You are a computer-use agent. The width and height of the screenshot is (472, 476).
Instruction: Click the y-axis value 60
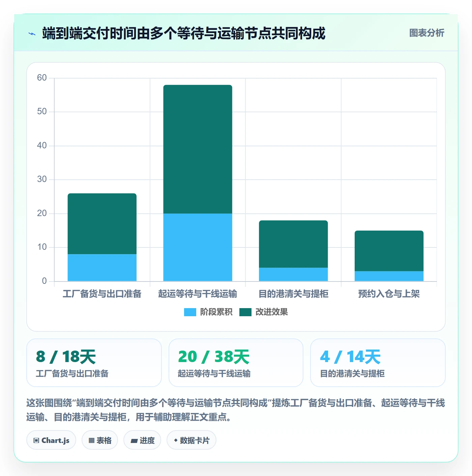tap(42, 78)
